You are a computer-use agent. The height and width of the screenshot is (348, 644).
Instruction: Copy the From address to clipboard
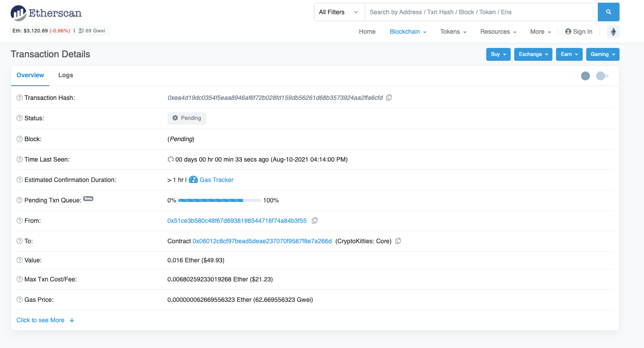pos(315,221)
